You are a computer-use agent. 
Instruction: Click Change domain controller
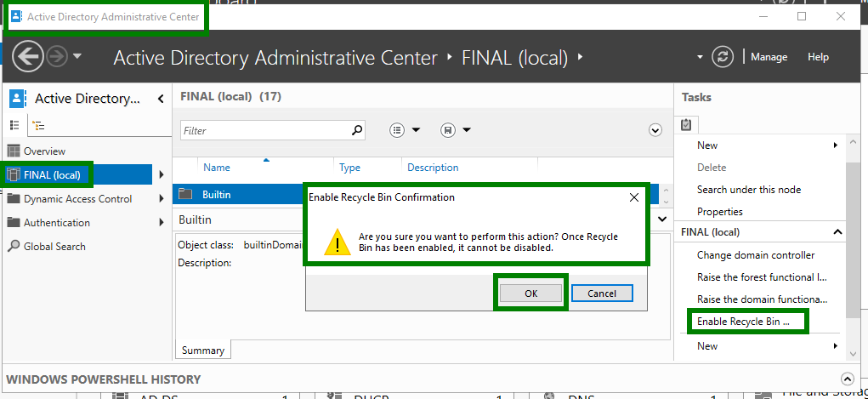(x=756, y=255)
